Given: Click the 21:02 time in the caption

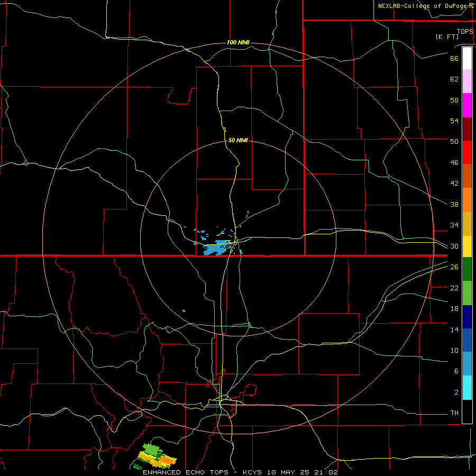Looking at the screenshot, I should [326, 472].
